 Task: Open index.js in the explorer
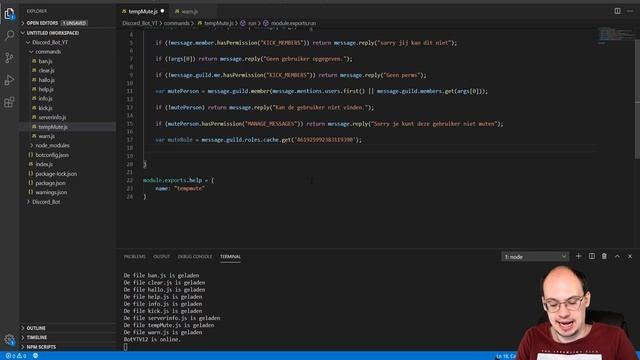pos(44,164)
